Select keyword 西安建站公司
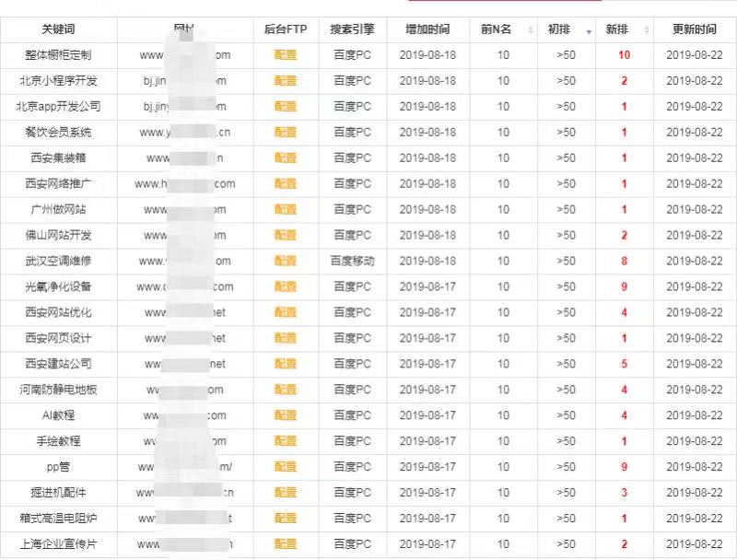 [x=58, y=364]
